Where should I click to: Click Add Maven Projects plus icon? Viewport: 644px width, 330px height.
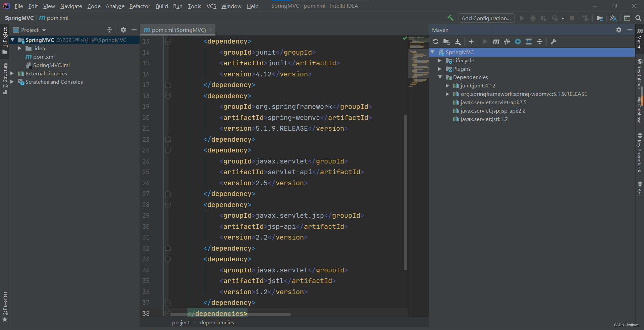point(471,42)
